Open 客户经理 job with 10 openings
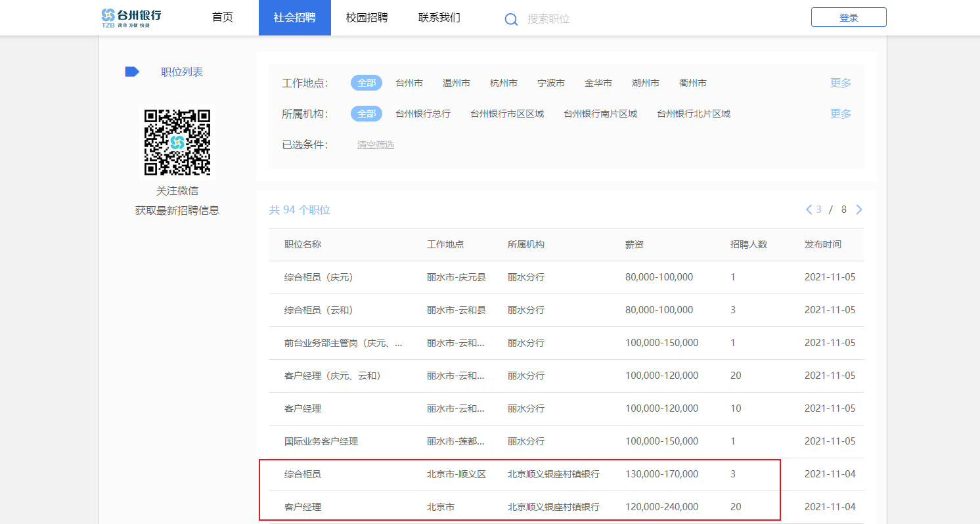 click(x=303, y=408)
